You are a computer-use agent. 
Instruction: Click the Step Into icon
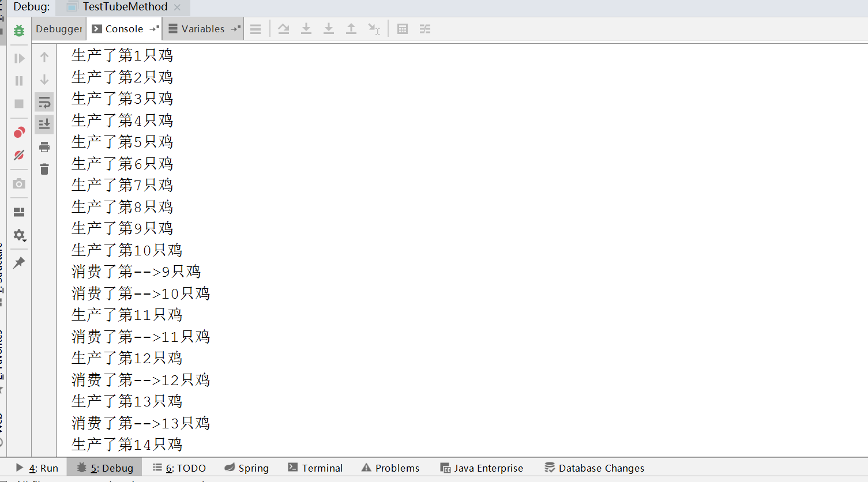[x=306, y=29]
